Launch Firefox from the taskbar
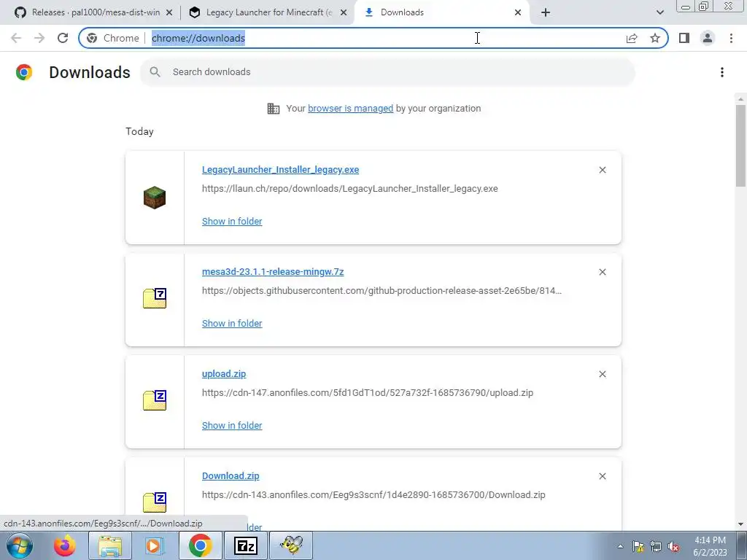 pos(64,545)
